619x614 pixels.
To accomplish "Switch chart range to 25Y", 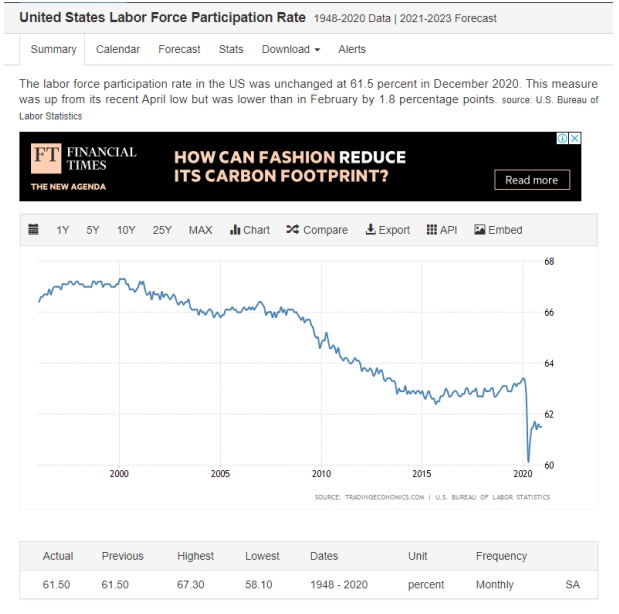I will [x=162, y=230].
